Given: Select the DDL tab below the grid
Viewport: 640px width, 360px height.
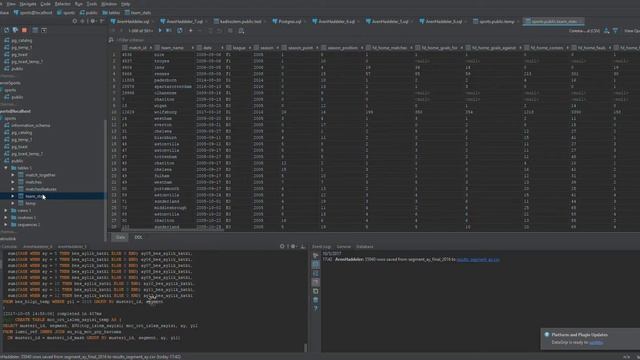Looking at the screenshot, I should pyautogui.click(x=138, y=237).
